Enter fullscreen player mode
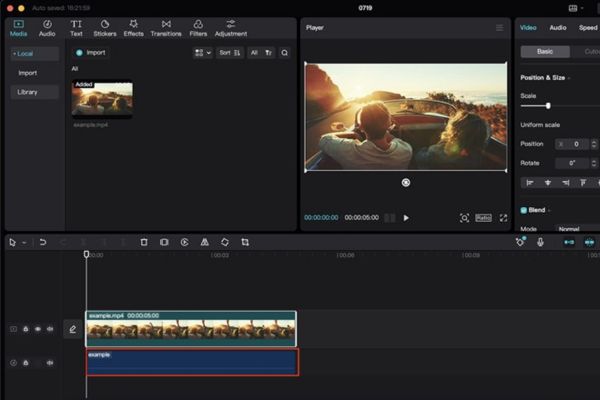 pyautogui.click(x=503, y=218)
